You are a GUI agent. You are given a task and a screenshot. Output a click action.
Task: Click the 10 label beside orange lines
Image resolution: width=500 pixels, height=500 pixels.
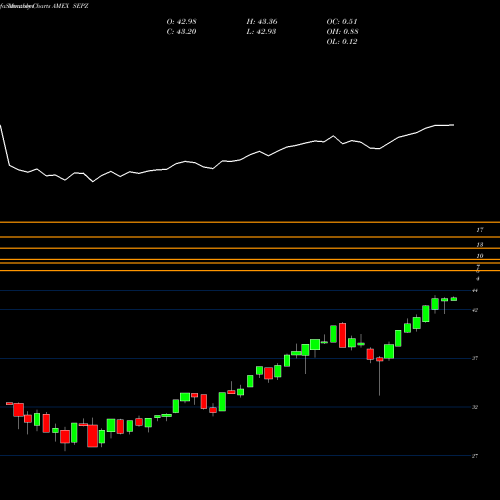point(480,256)
